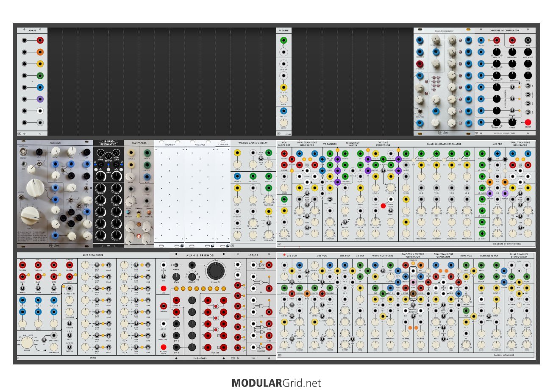
Task: Click the large CHANGE knob on Alan & Friends
Action: (x=216, y=270)
